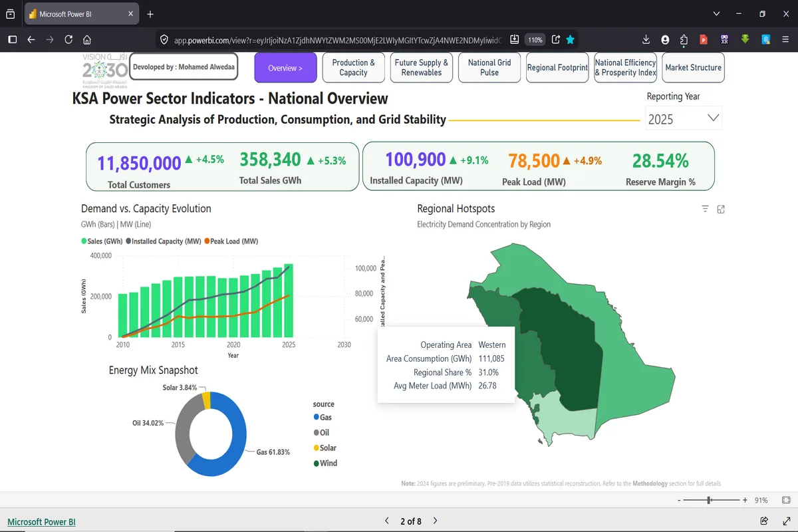
Task: Click the green download arrow extension icon
Action: coord(745,40)
